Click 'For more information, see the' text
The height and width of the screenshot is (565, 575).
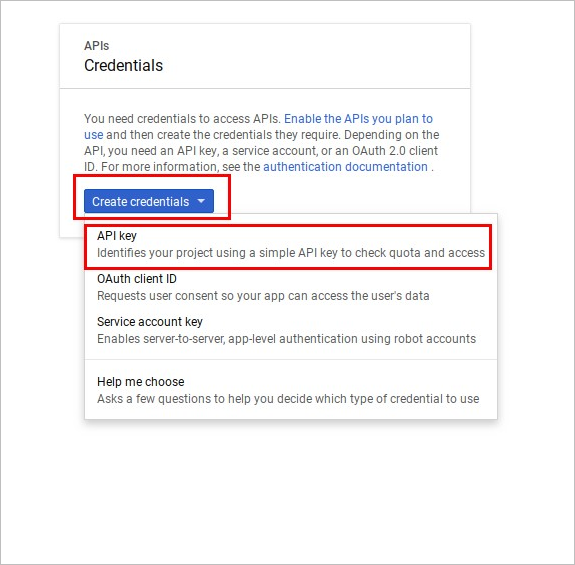click(x=180, y=167)
